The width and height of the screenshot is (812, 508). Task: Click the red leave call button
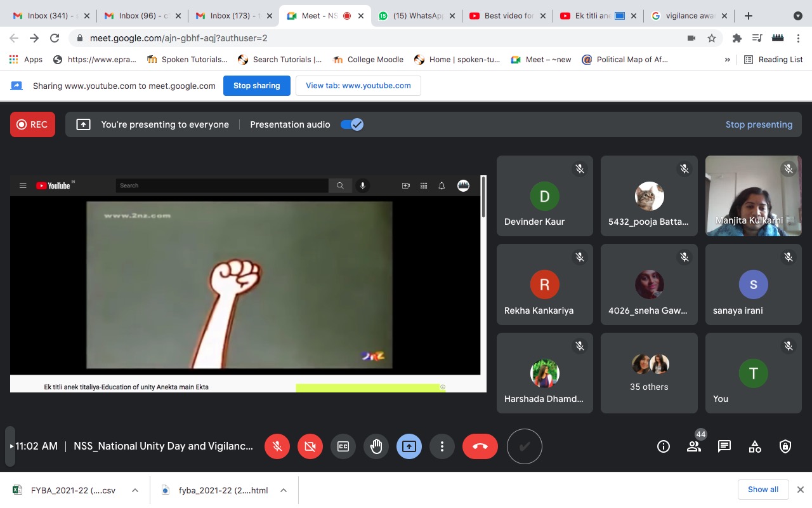coord(480,446)
